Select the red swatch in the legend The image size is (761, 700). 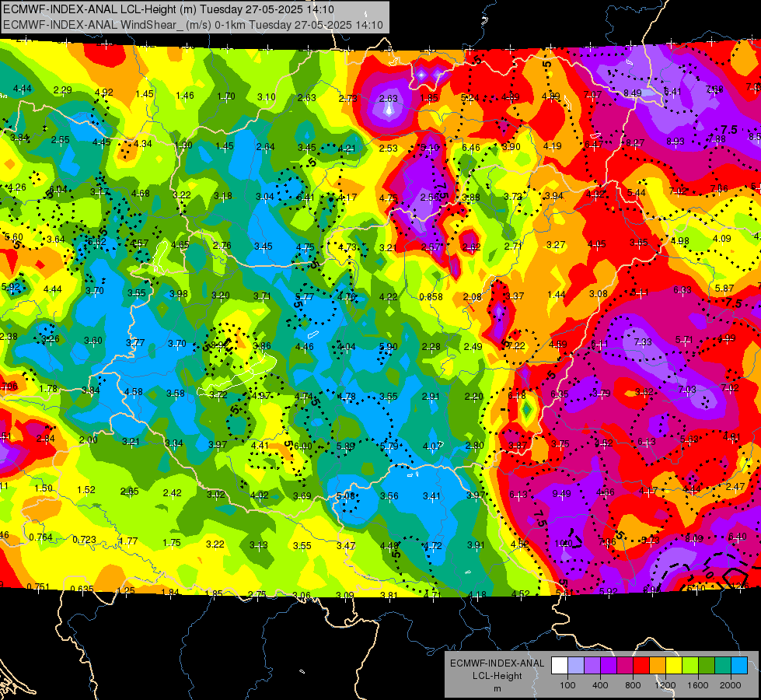pos(641,666)
